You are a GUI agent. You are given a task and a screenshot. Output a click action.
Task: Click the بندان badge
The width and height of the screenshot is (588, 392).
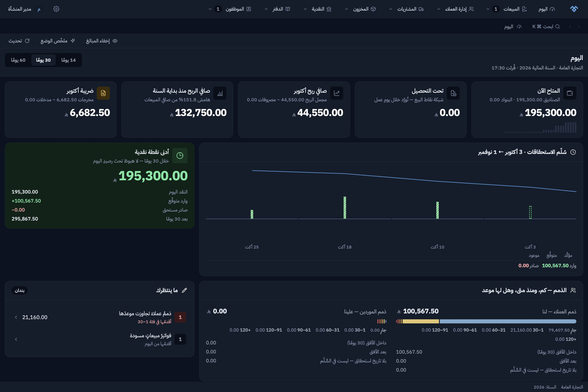pos(20,290)
